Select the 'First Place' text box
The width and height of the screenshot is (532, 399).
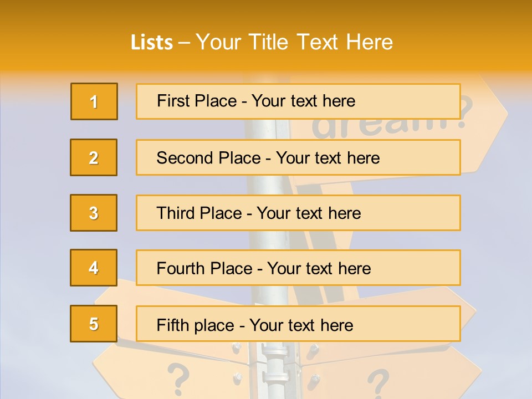tap(298, 101)
